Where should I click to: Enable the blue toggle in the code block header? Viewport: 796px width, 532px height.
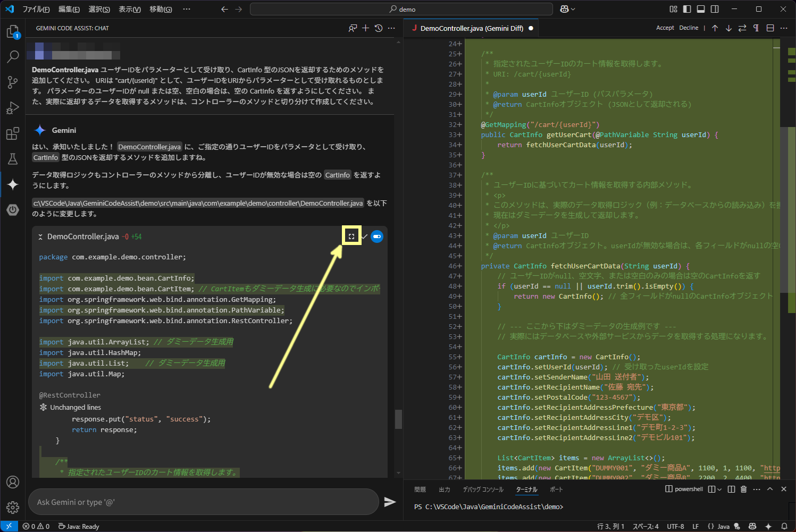pyautogui.click(x=377, y=237)
